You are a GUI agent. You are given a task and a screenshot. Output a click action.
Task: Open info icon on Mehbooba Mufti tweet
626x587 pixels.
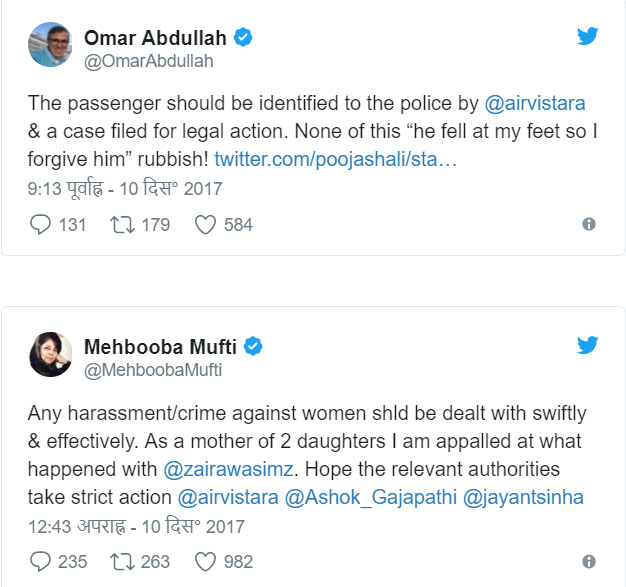(x=589, y=561)
